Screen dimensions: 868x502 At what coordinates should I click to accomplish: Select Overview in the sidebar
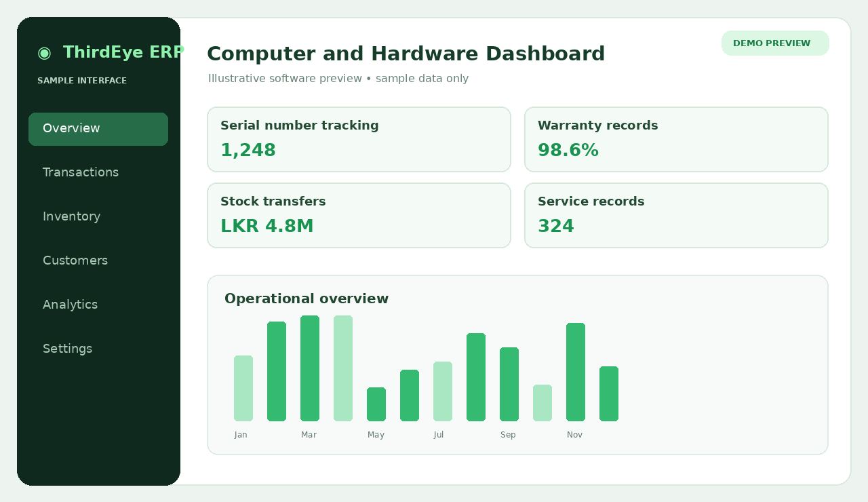pos(98,129)
